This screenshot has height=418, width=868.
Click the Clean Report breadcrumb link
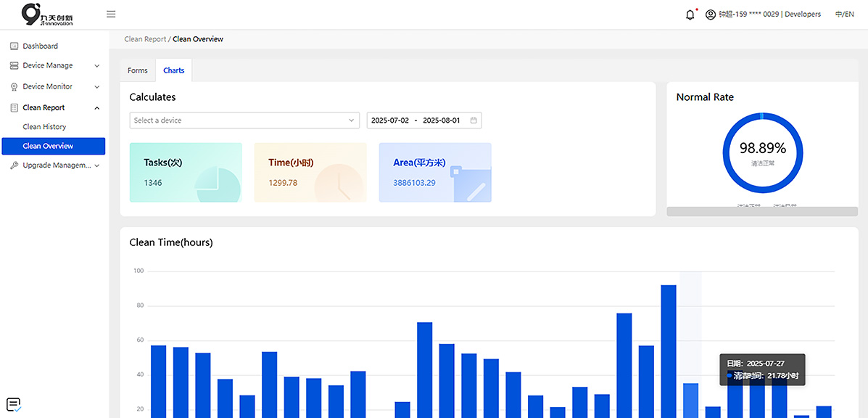pyautogui.click(x=145, y=39)
